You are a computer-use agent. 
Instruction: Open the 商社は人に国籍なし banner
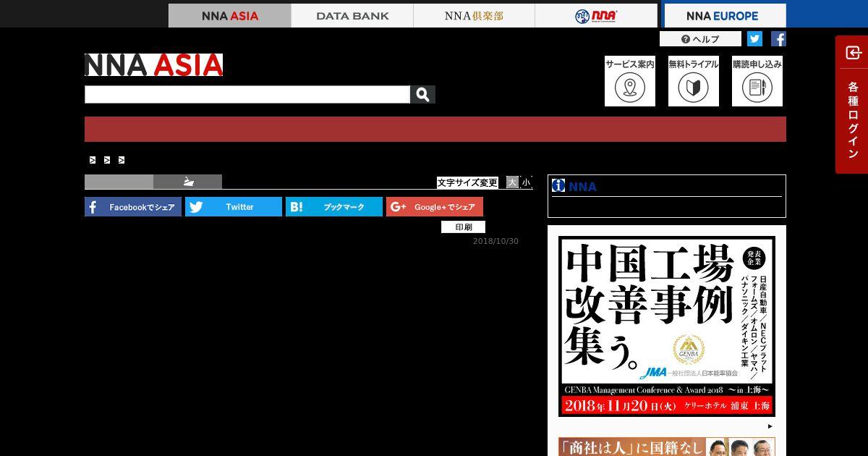click(x=666, y=447)
